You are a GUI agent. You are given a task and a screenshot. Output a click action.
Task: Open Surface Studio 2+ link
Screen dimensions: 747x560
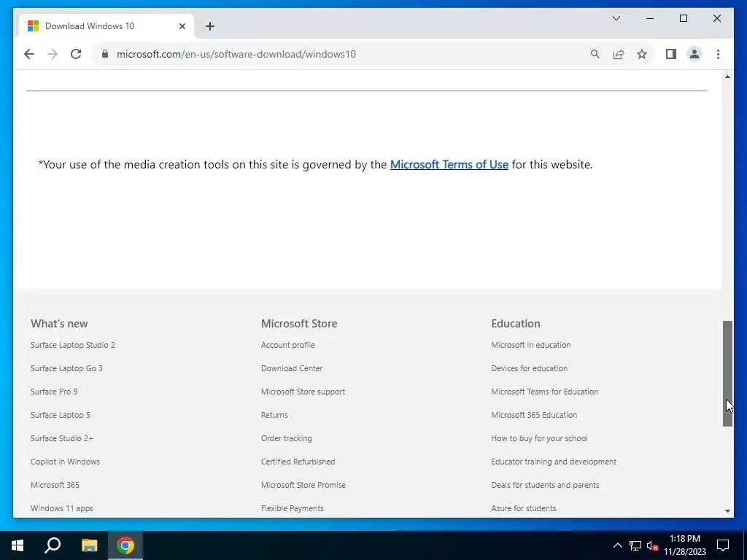coord(62,438)
